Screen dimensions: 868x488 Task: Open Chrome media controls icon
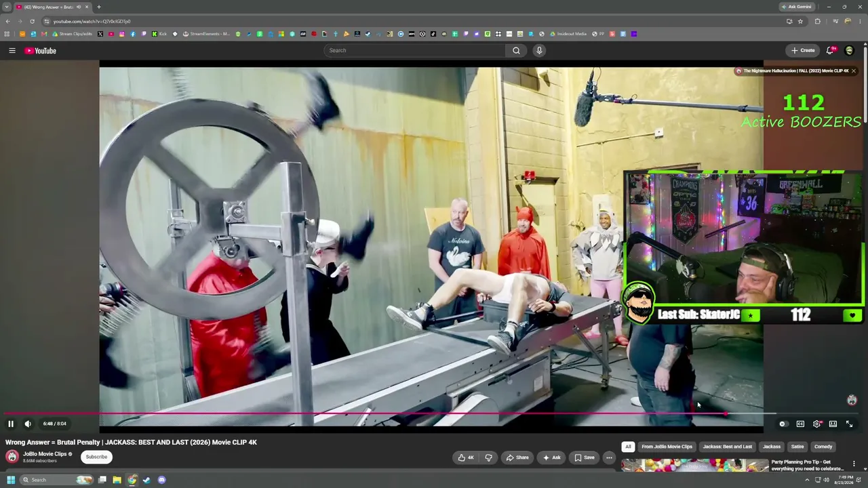[x=835, y=21]
